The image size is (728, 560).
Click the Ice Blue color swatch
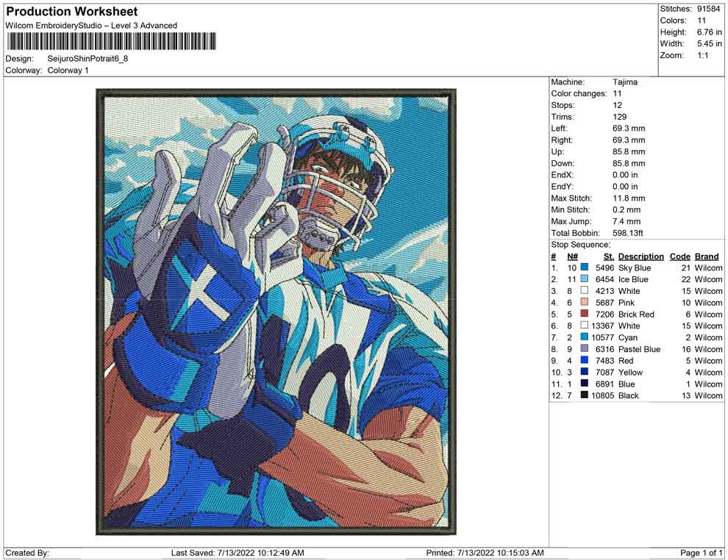585,279
